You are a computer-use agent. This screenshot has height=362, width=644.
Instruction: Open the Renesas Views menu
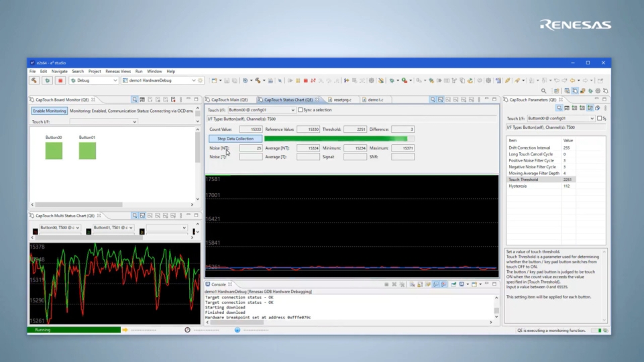[118, 72]
